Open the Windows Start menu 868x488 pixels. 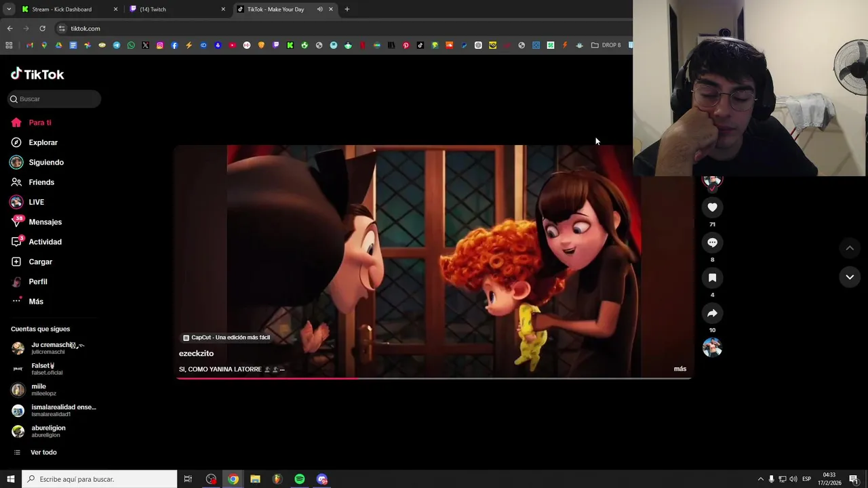click(10, 479)
